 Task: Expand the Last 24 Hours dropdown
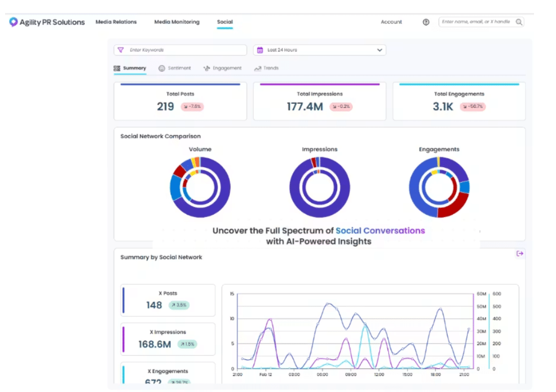(x=319, y=50)
